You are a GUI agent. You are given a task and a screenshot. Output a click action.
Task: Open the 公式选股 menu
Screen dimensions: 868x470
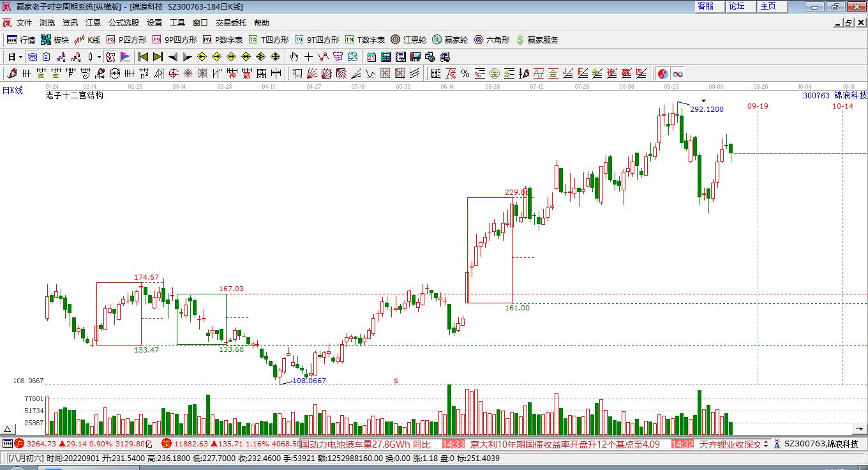click(x=124, y=22)
